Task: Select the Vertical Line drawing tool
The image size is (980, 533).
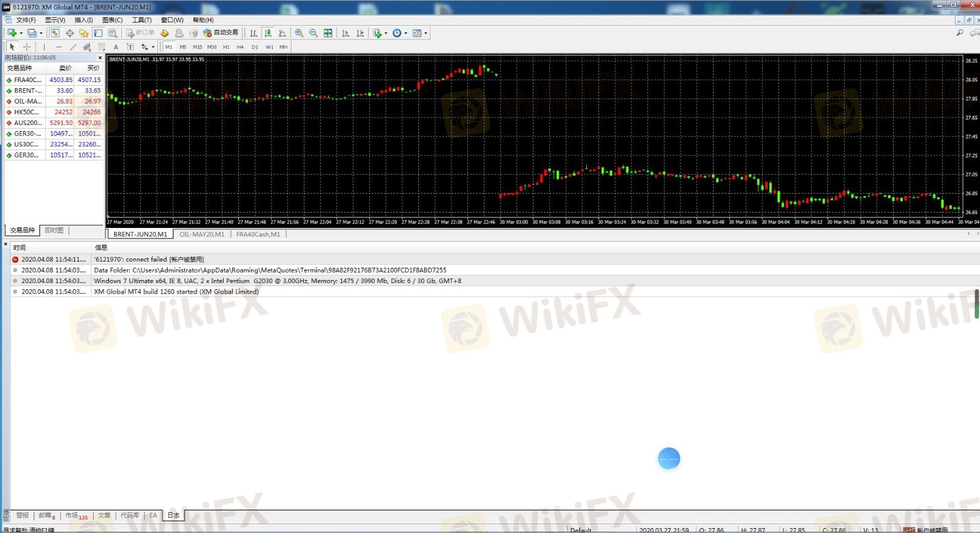Action: tap(44, 47)
